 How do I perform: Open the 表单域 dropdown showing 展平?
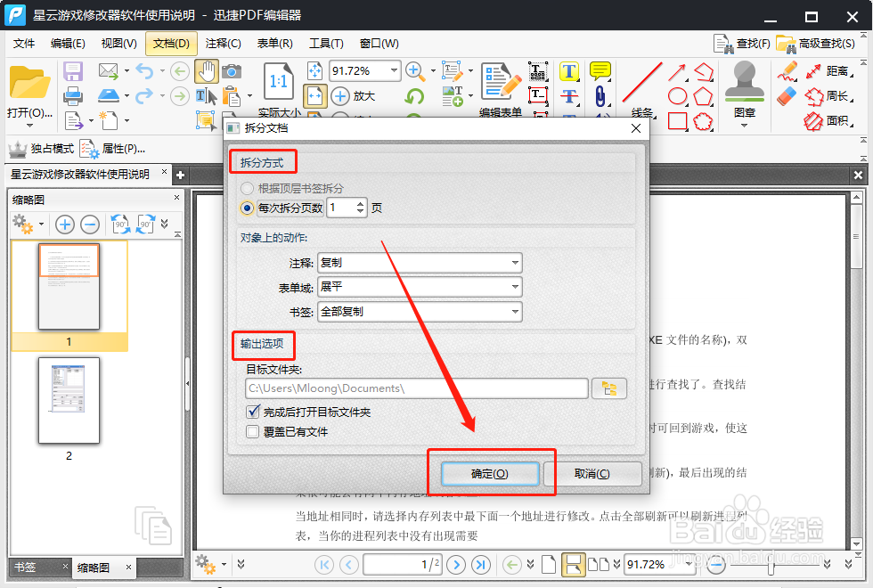pyautogui.click(x=419, y=287)
